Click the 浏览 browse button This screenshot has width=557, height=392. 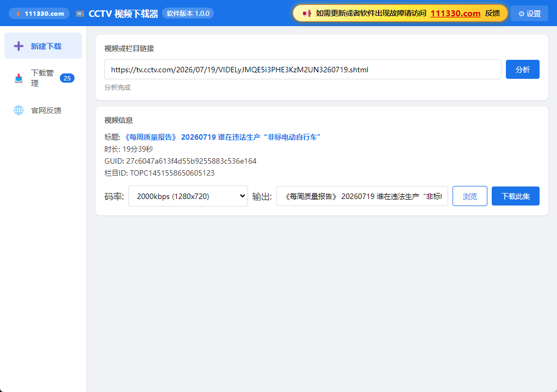[x=469, y=196]
